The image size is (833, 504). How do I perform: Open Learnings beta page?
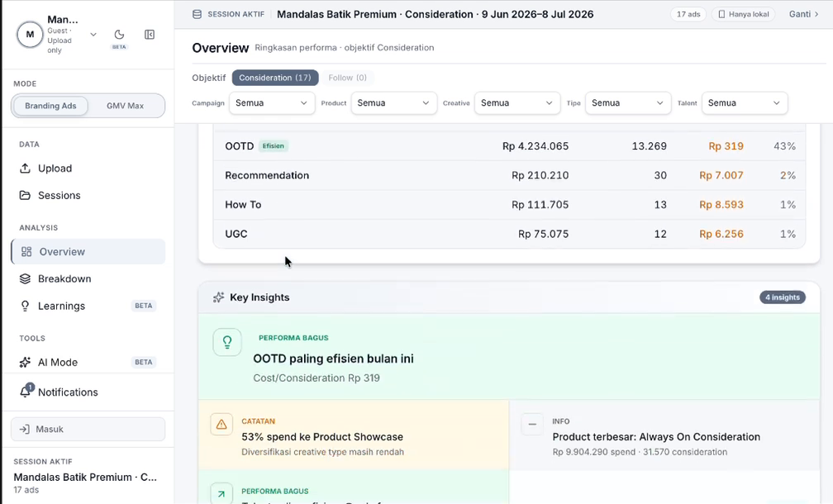point(88,306)
